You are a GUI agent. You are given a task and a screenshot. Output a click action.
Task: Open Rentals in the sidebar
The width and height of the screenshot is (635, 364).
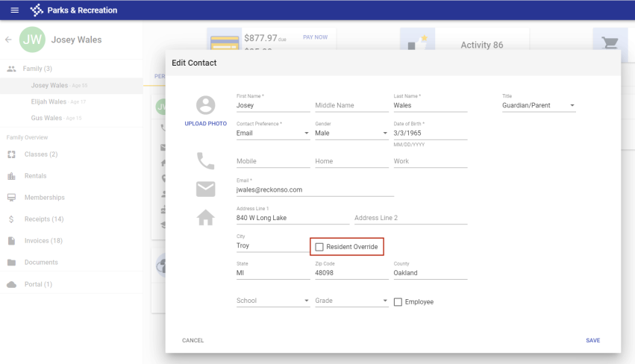coord(35,176)
